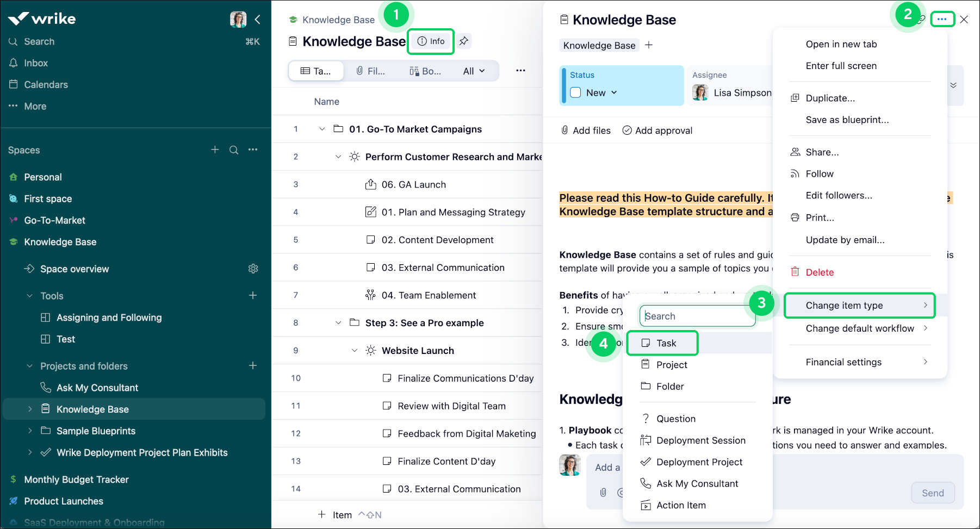Image resolution: width=980 pixels, height=529 pixels.
Task: Choose Duplicate from the actions menu
Action: pos(829,98)
